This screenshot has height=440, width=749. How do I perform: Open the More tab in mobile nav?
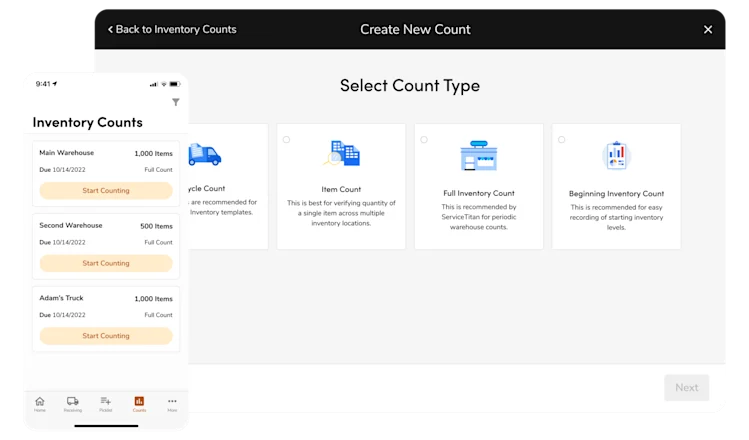pyautogui.click(x=172, y=404)
